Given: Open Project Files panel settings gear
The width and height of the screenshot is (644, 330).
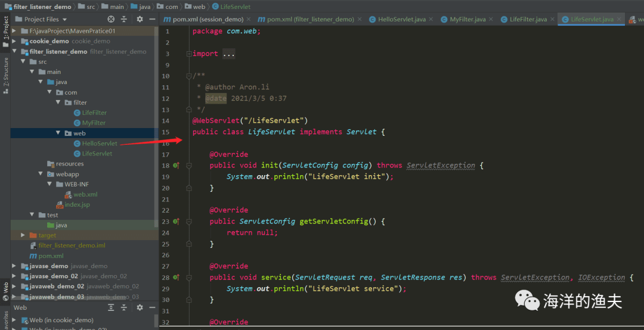Looking at the screenshot, I should (140, 19).
